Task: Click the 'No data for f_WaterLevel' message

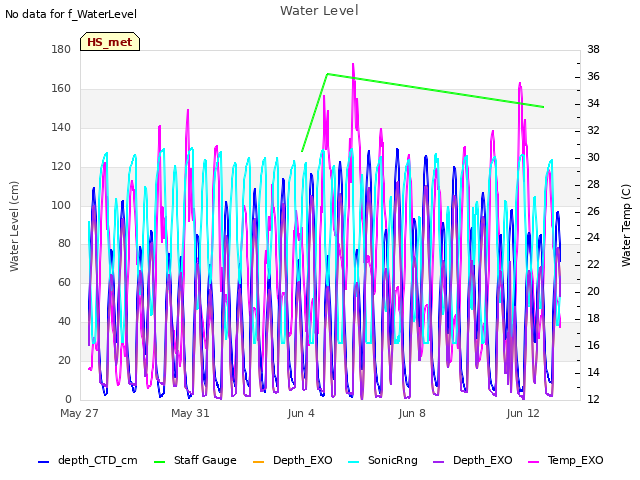Action: [71, 14]
